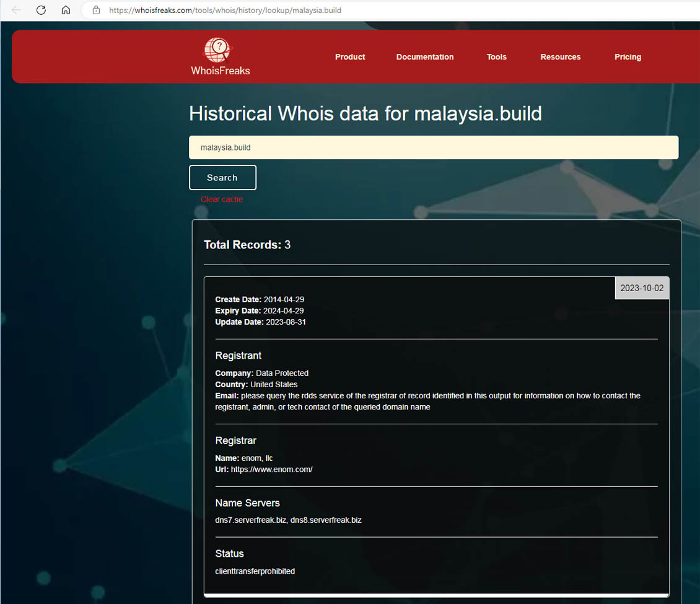Screen dimensions: 700x604
Task: Click the Name Servers heading
Action: [x=247, y=503]
